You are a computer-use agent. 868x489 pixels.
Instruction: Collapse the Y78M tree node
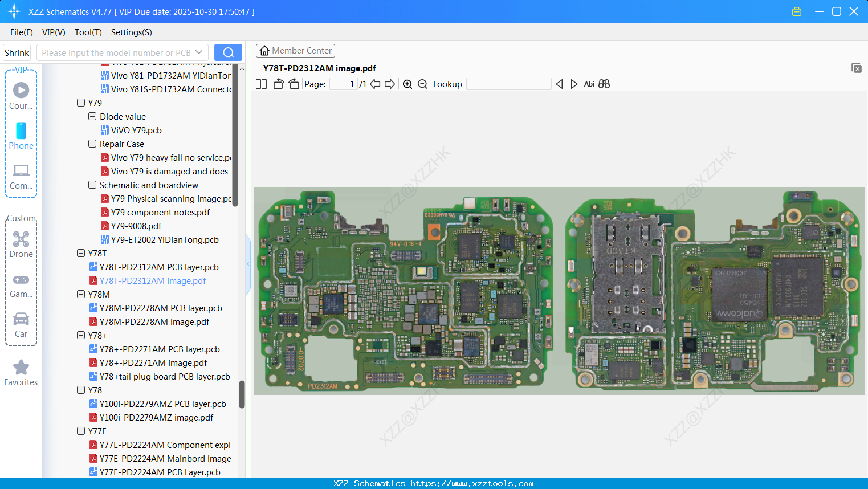81,294
